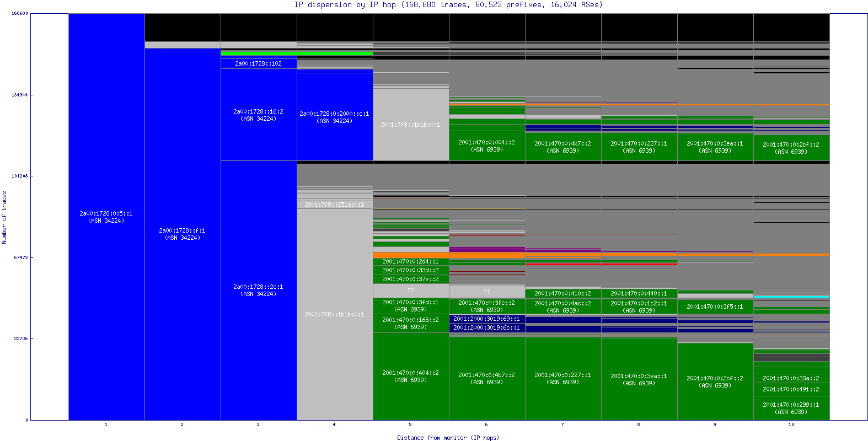Select the 2001:470:0:299::1 block
The image size is (868, 441).
tap(791, 408)
